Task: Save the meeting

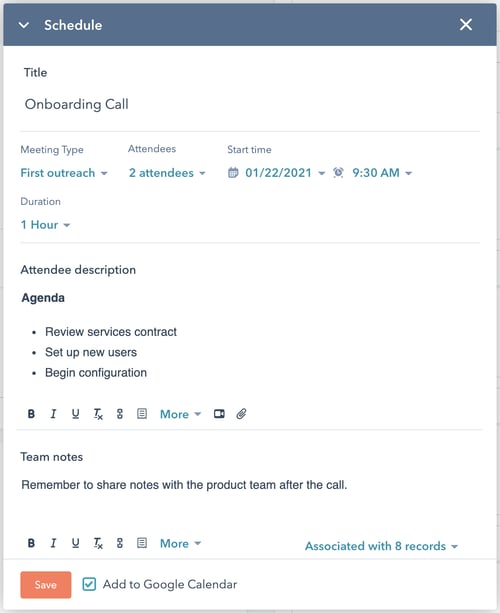Action: (x=46, y=585)
